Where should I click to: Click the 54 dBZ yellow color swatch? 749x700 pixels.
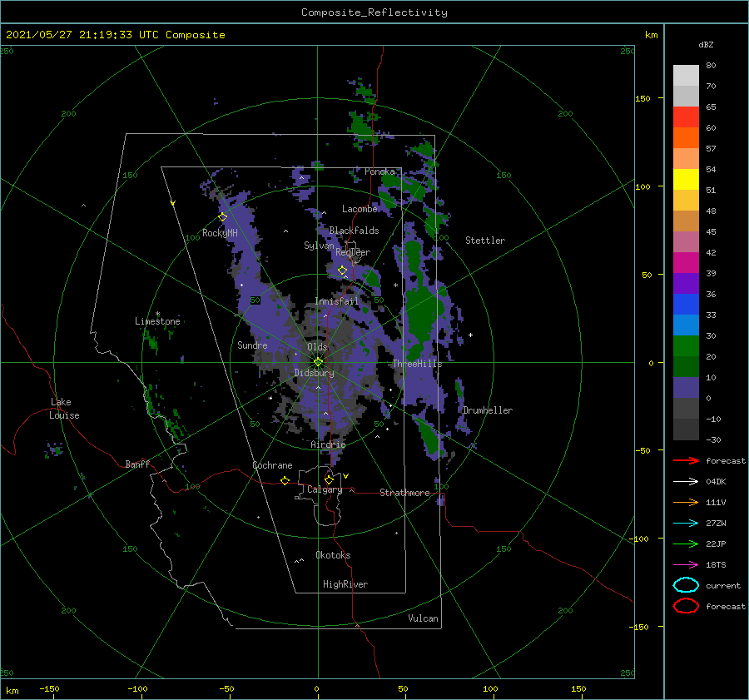click(686, 180)
